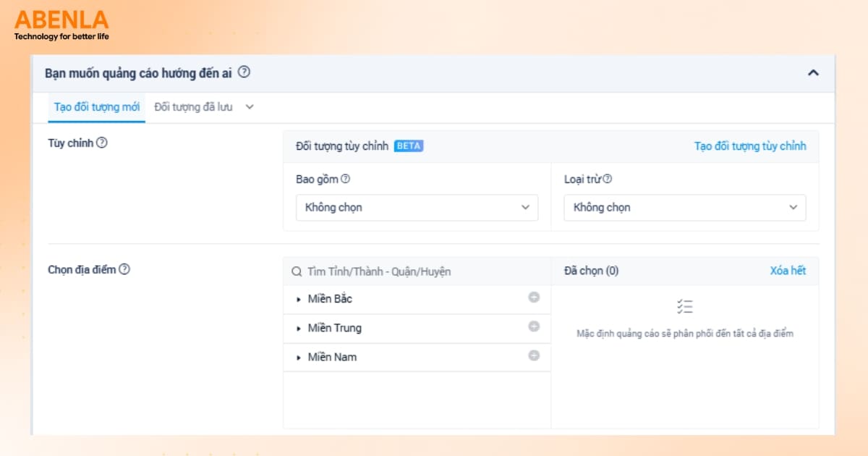The width and height of the screenshot is (868, 456).
Task: Click the ABENLA logo
Action: (x=61, y=25)
